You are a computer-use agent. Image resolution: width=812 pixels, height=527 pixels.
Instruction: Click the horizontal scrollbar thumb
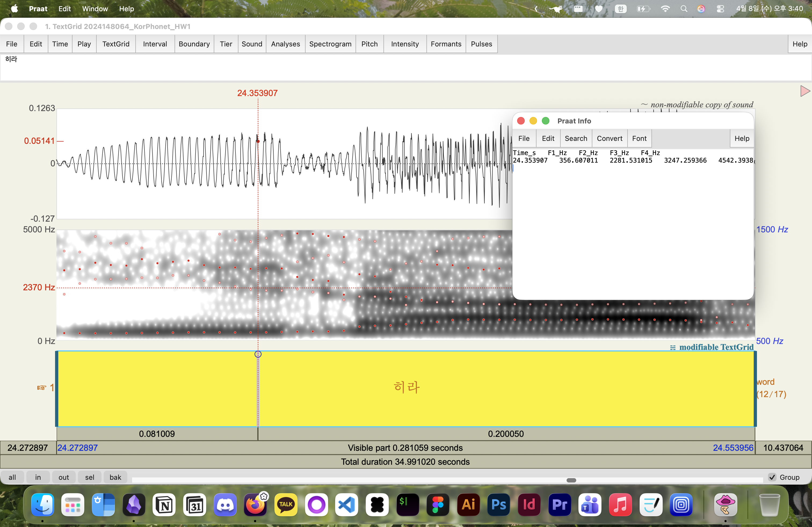coord(571,480)
